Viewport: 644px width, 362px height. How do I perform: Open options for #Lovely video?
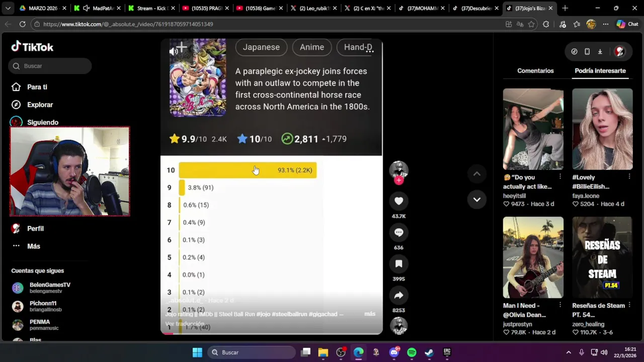point(629,177)
